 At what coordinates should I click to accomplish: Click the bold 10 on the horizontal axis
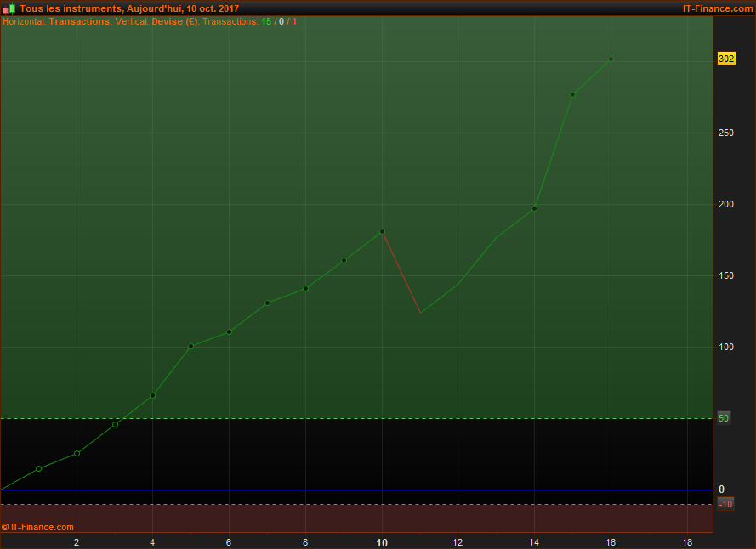click(382, 543)
